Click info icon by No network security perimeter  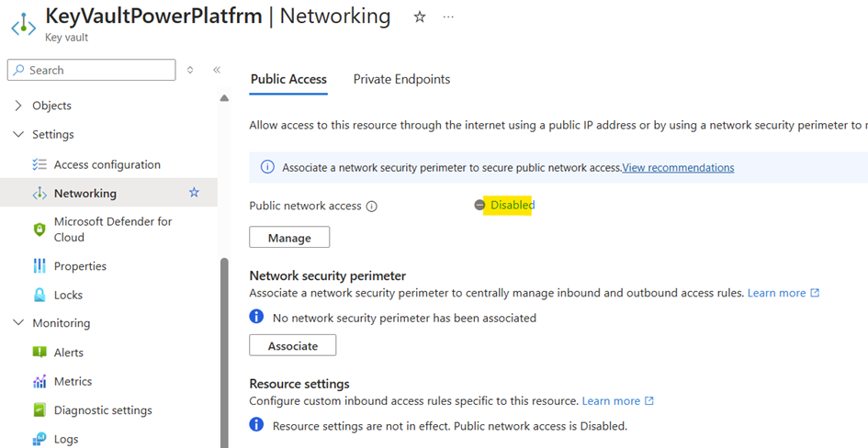[x=256, y=317]
